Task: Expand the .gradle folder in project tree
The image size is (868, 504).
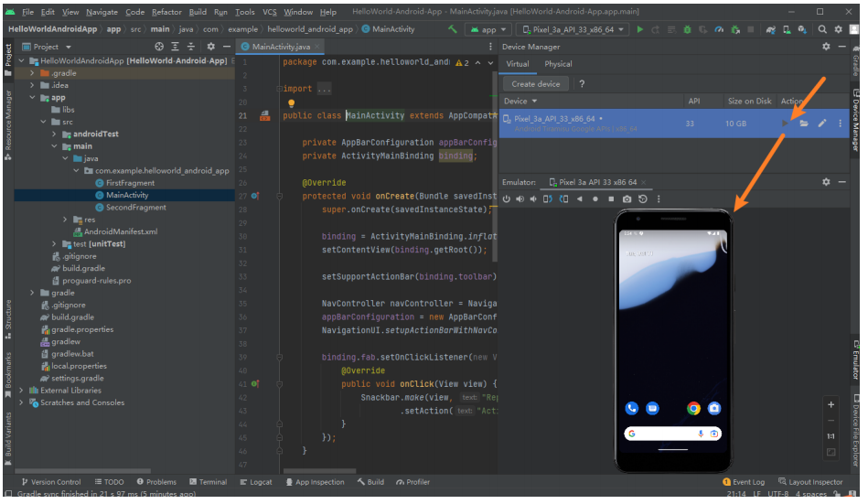Action: pos(33,73)
